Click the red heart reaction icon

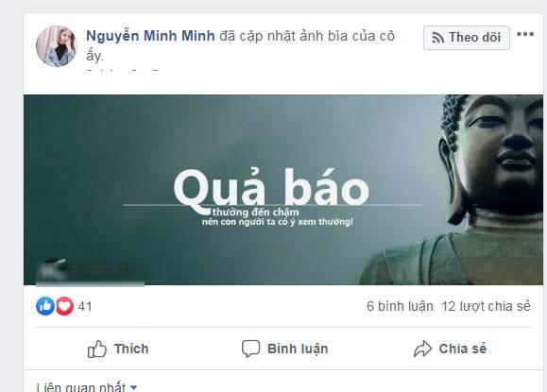point(65,306)
